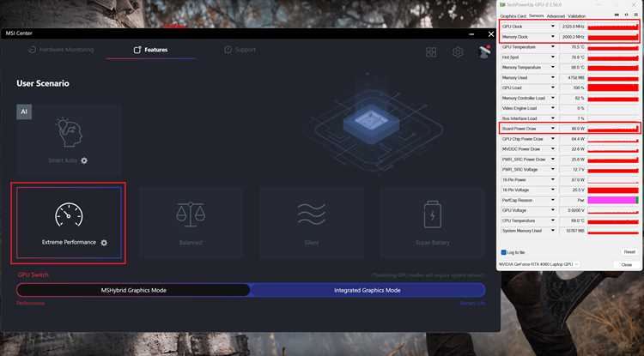Switch to GPU-Z Sensors tab
The image size is (644, 356).
pos(537,16)
